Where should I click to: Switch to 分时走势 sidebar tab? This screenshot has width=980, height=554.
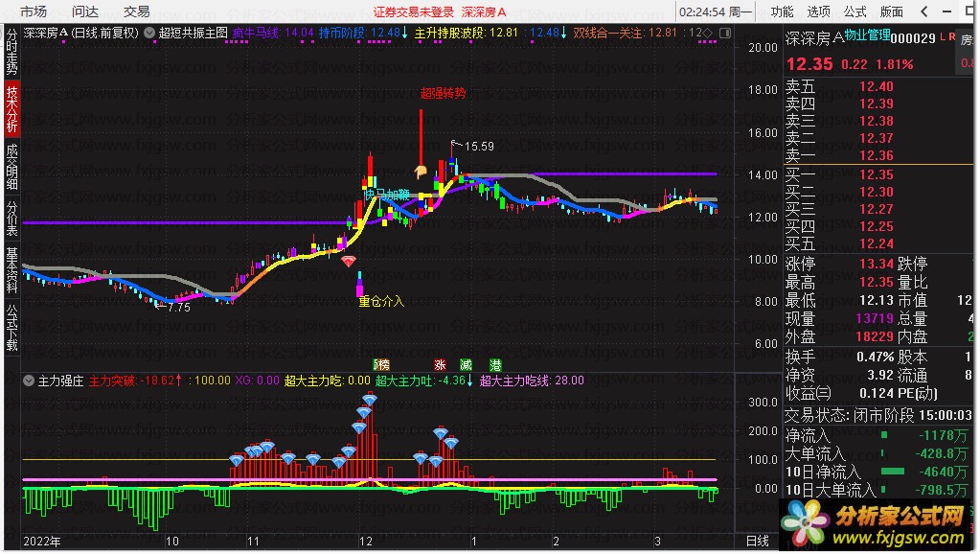(11, 53)
